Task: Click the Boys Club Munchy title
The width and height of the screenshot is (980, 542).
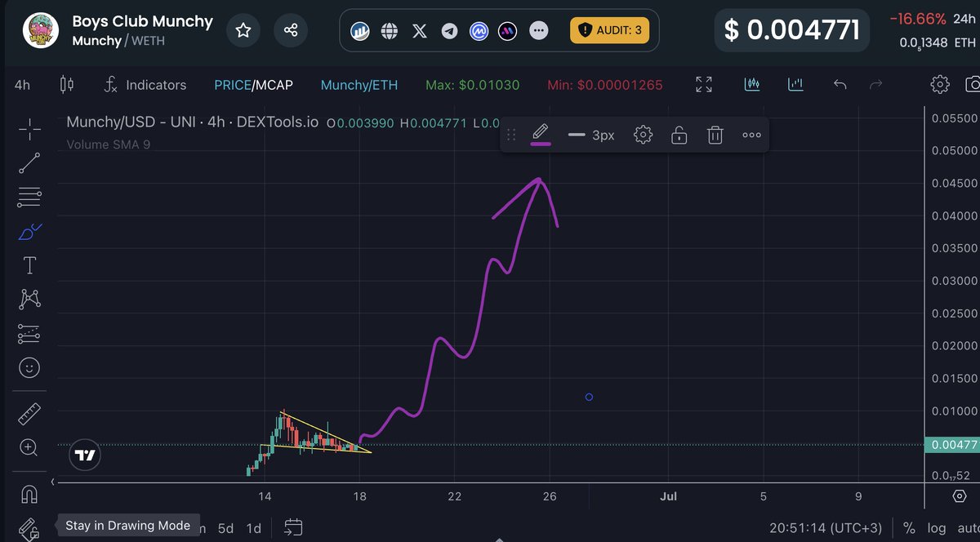Action: coord(142,21)
